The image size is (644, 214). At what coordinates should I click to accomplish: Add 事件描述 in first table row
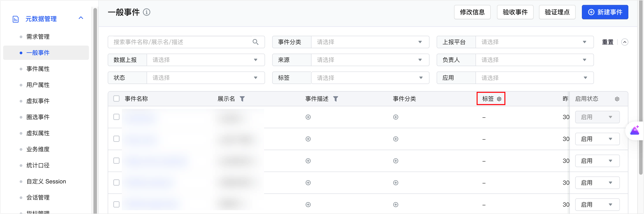pyautogui.click(x=308, y=117)
